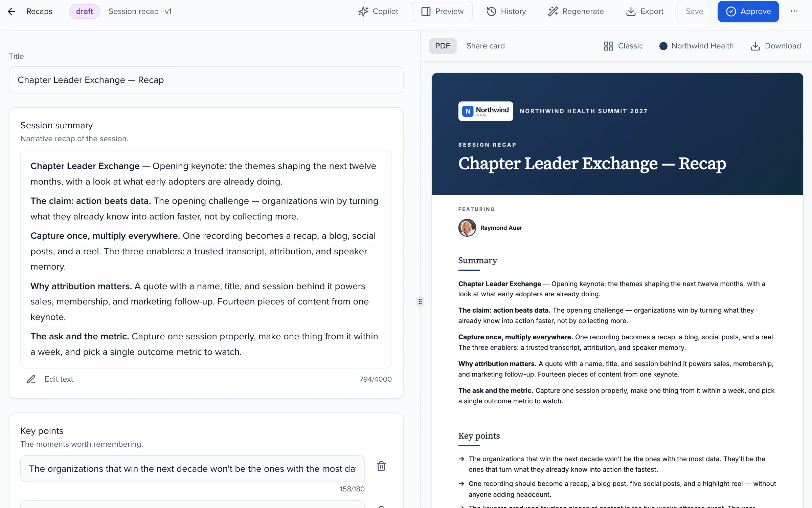
Task: Click the first arrow bullet in preview key points
Action: [x=461, y=459]
